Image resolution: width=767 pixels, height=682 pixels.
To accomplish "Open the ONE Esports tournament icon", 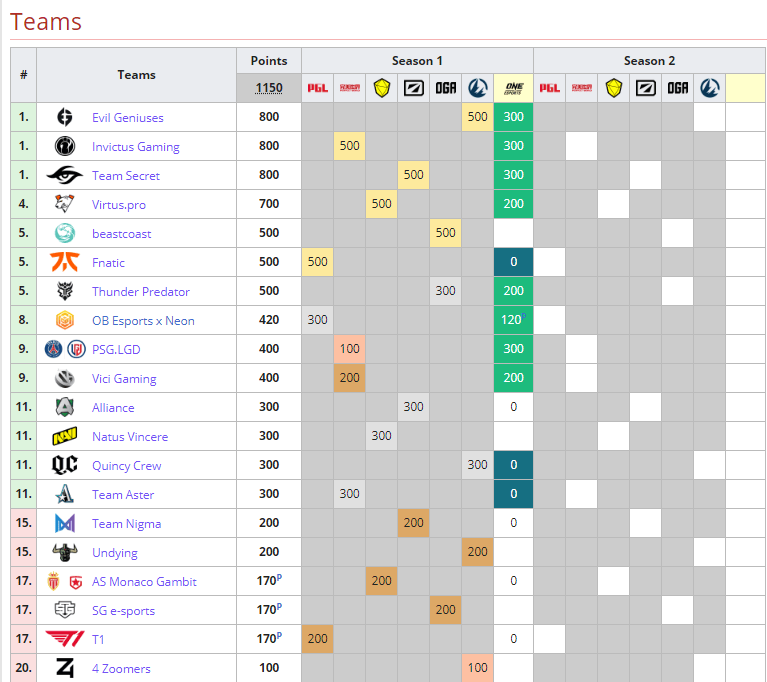I will point(513,88).
